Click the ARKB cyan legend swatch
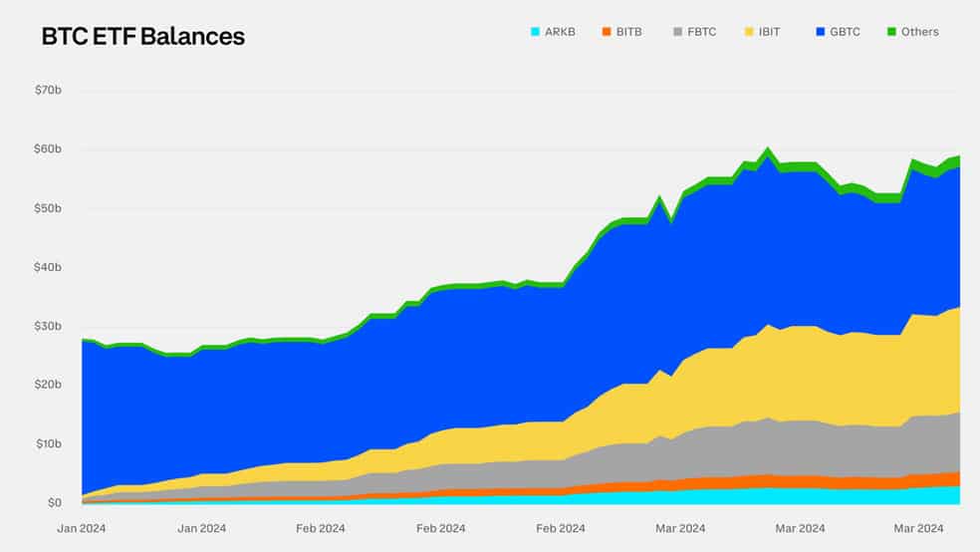This screenshot has height=552, width=980. pyautogui.click(x=535, y=32)
